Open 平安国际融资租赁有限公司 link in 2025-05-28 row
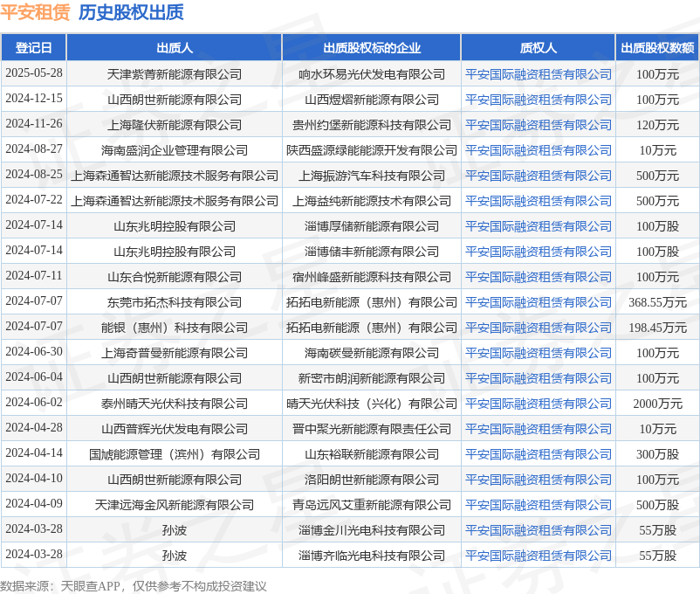 [539, 74]
